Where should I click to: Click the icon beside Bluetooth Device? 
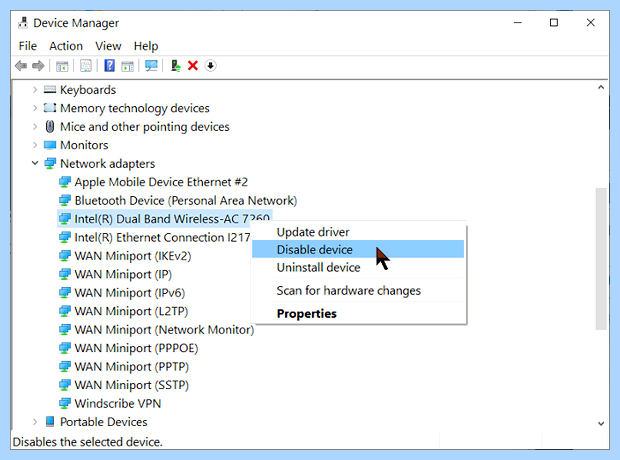(x=65, y=201)
